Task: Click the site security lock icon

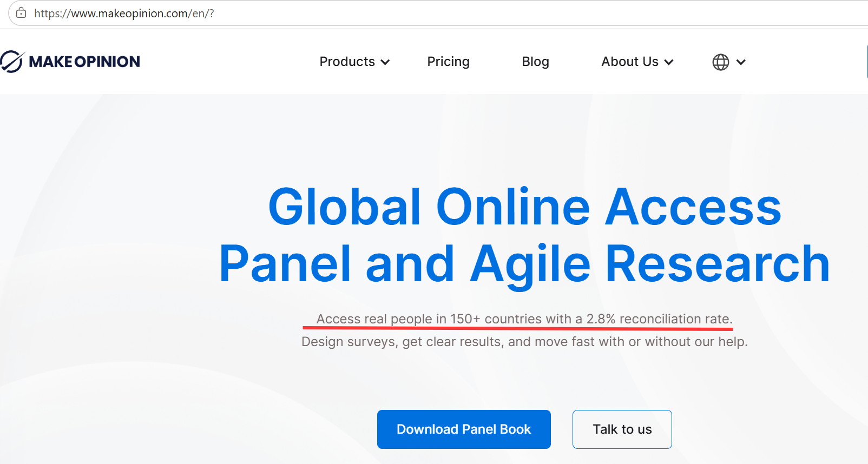Action: click(x=21, y=13)
